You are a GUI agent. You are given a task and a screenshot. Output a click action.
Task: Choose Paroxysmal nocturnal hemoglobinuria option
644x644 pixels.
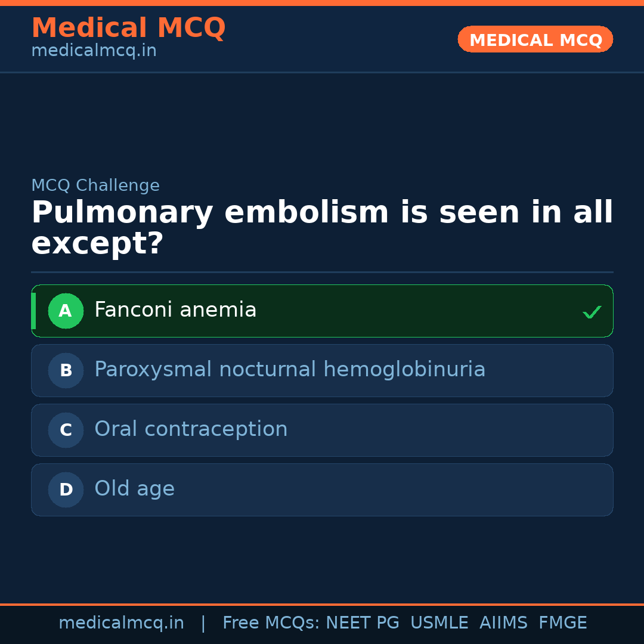coord(290,370)
